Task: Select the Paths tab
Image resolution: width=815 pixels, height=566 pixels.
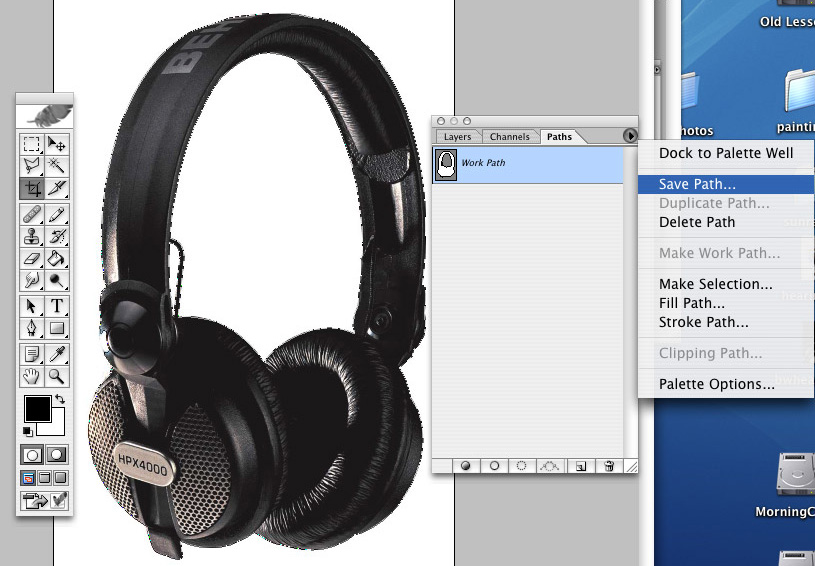Action: pos(559,137)
